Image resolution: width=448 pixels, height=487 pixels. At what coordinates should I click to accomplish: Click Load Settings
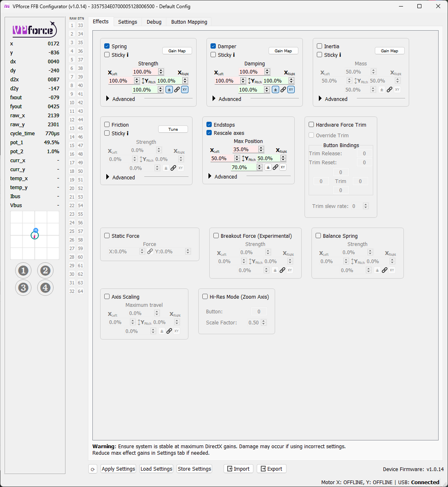157,469
